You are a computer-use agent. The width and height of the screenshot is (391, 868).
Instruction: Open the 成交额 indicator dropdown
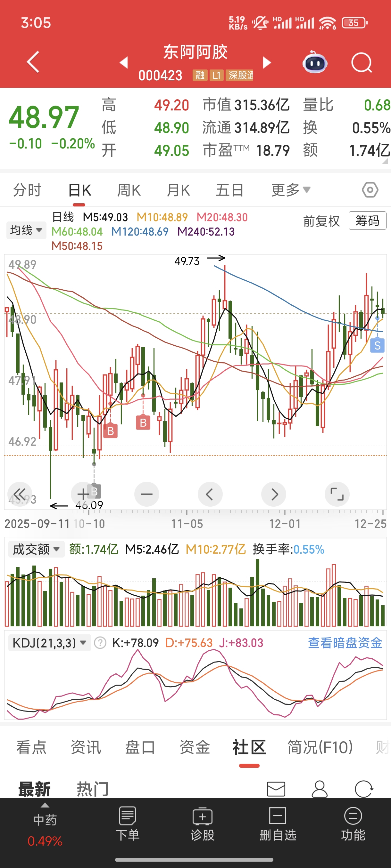pos(36,550)
